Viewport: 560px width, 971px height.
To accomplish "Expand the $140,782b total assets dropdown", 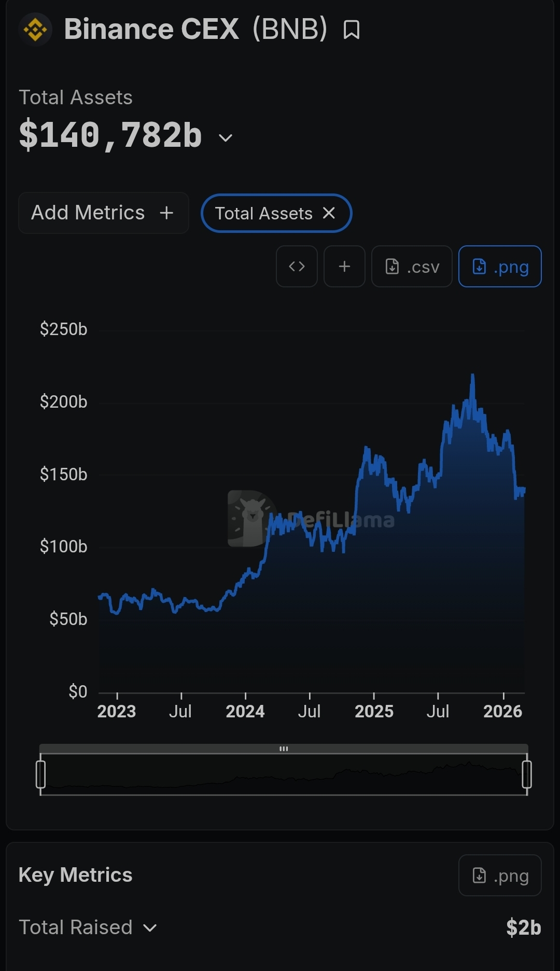I will coord(225,138).
